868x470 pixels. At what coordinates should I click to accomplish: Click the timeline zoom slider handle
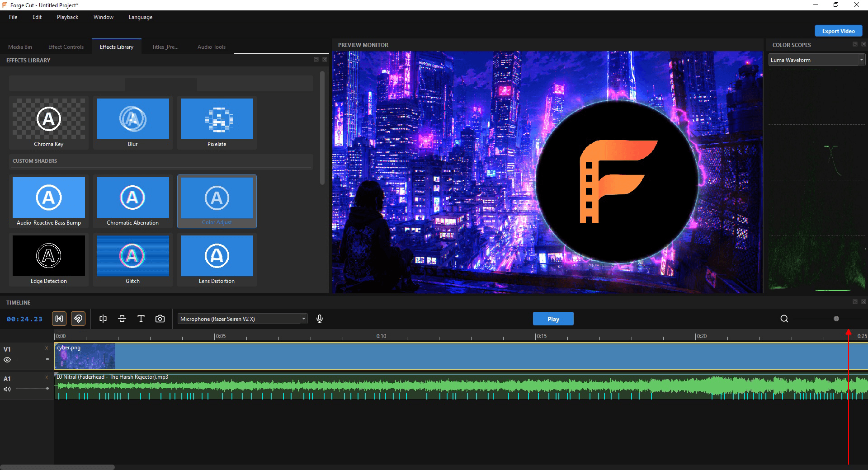click(836, 319)
